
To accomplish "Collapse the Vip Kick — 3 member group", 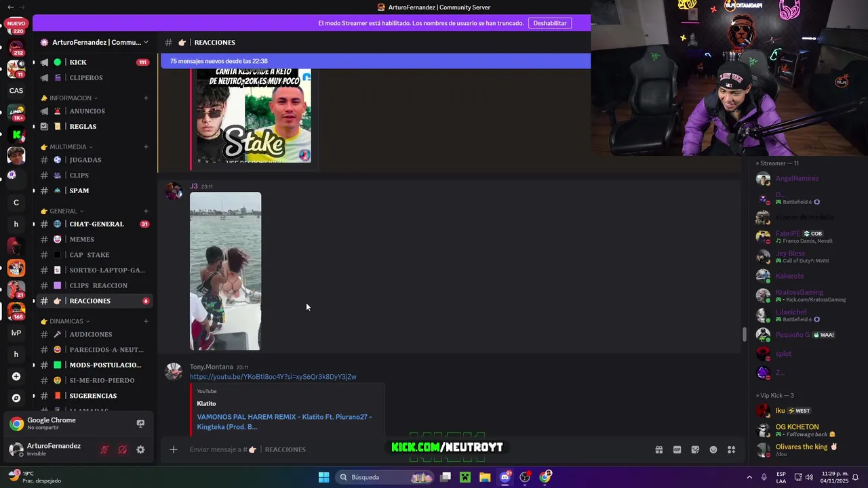I will tap(775, 395).
